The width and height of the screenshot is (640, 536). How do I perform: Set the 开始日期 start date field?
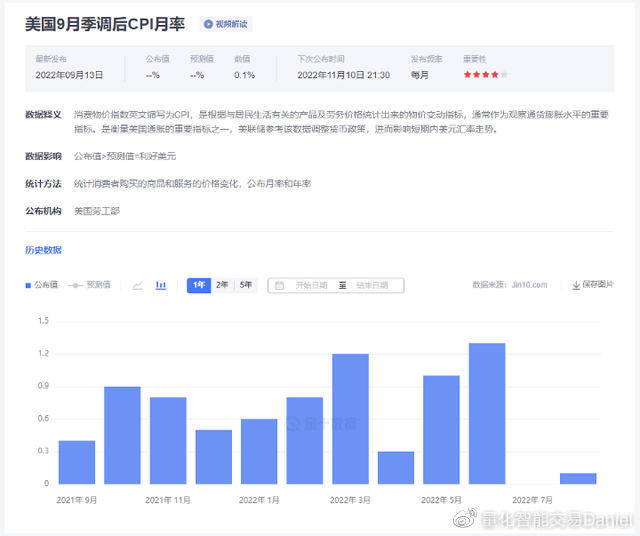(311, 286)
